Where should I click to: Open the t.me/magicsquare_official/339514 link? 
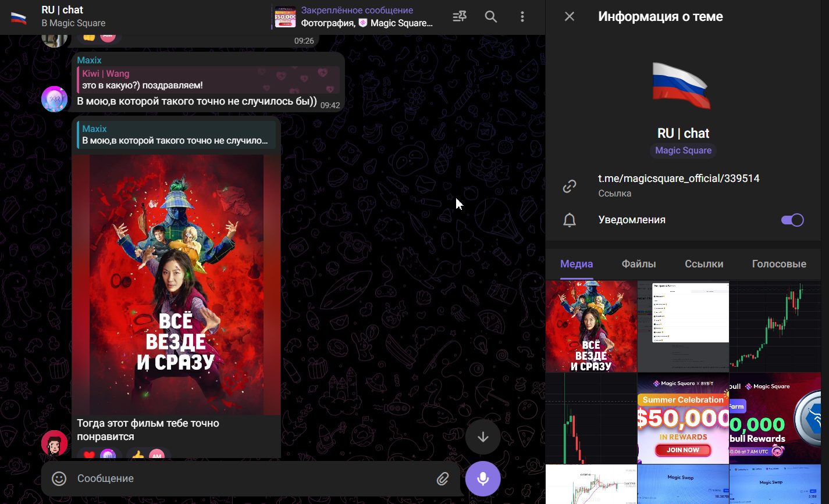(x=679, y=178)
